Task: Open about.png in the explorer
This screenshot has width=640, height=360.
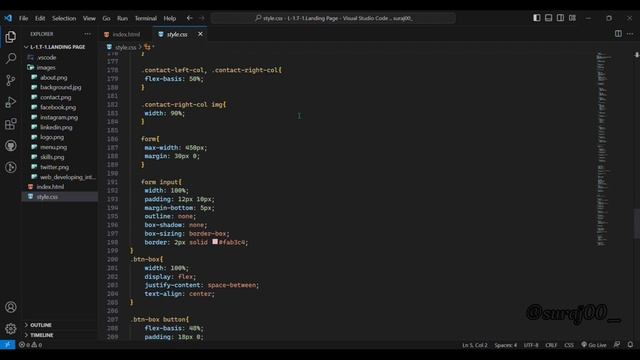Action: click(53, 77)
